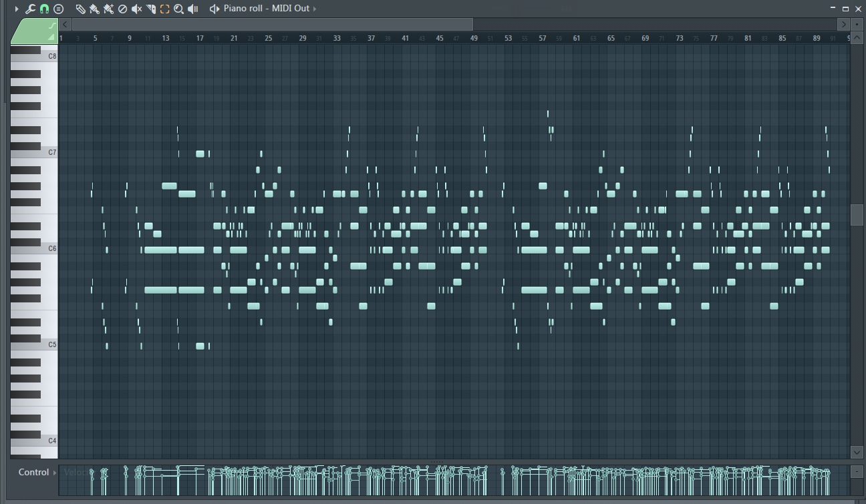
Task: Click bar 33 on the timeline ruler
Action: 337,38
